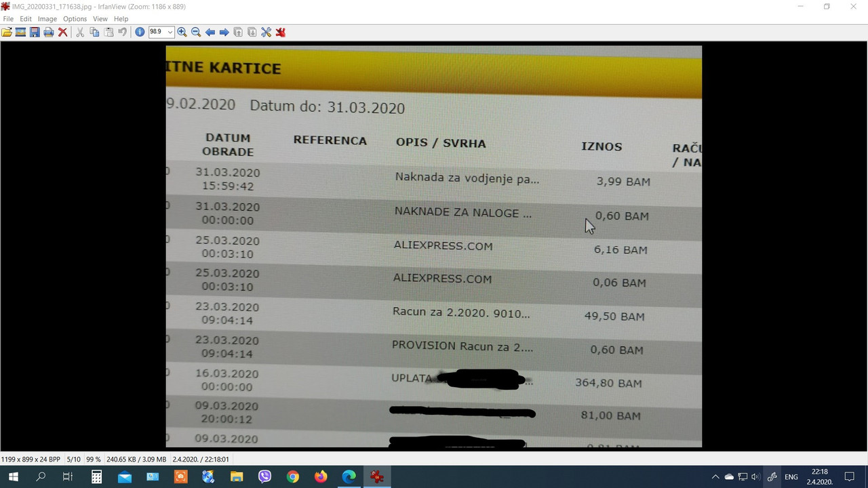Click 'PROVISION Racun za 2....' text

[x=462, y=346]
